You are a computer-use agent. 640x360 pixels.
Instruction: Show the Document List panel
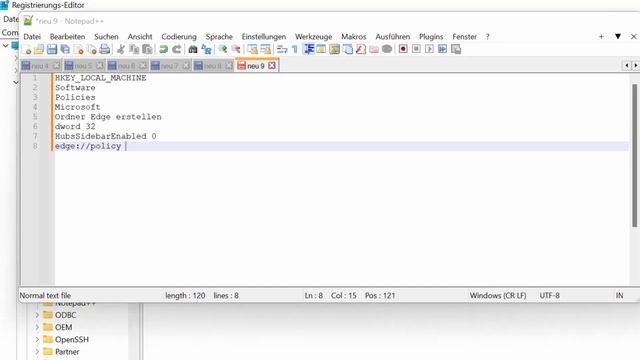pyautogui.click(x=347, y=50)
